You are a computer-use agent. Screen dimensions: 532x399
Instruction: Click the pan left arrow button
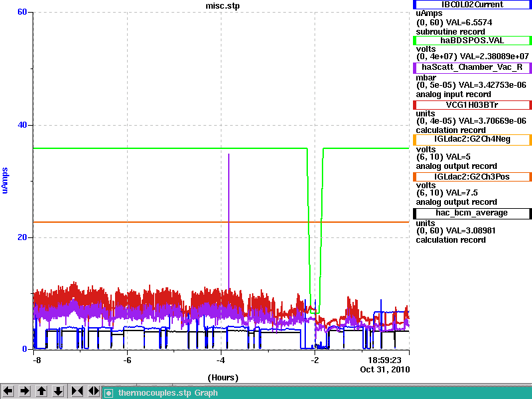[8, 391]
